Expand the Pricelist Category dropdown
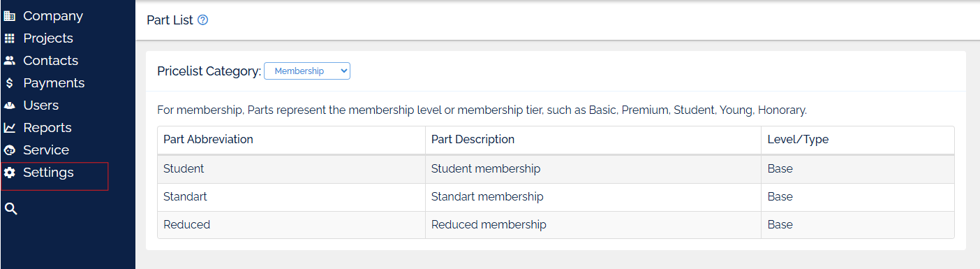The image size is (980, 269). coord(307,71)
